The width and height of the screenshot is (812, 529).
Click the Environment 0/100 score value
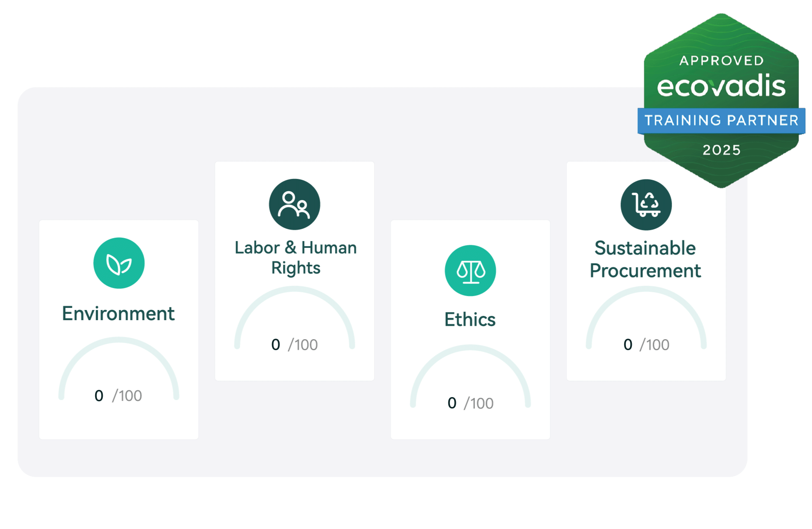118,396
